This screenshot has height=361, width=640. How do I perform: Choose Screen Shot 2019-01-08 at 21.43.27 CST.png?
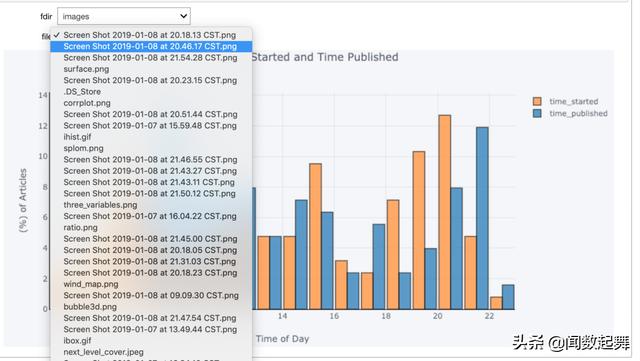(151, 171)
